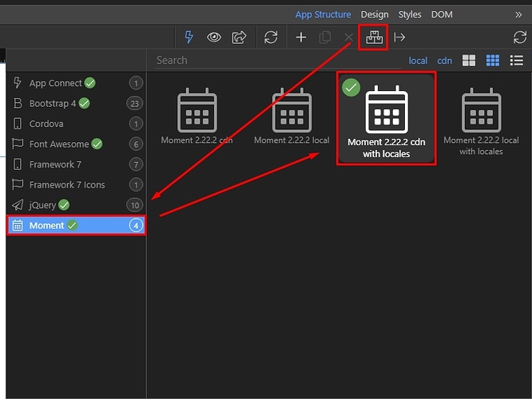The width and height of the screenshot is (532, 399).
Task: Open the Styles tab
Action: tap(410, 14)
